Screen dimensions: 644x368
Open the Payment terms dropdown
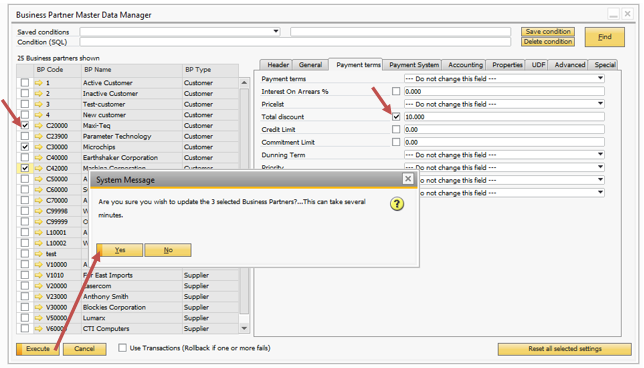[600, 78]
